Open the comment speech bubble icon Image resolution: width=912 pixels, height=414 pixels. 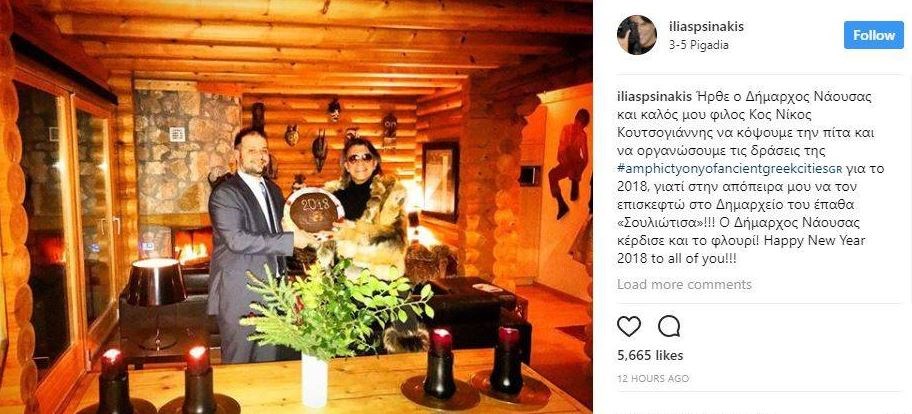tap(669, 326)
